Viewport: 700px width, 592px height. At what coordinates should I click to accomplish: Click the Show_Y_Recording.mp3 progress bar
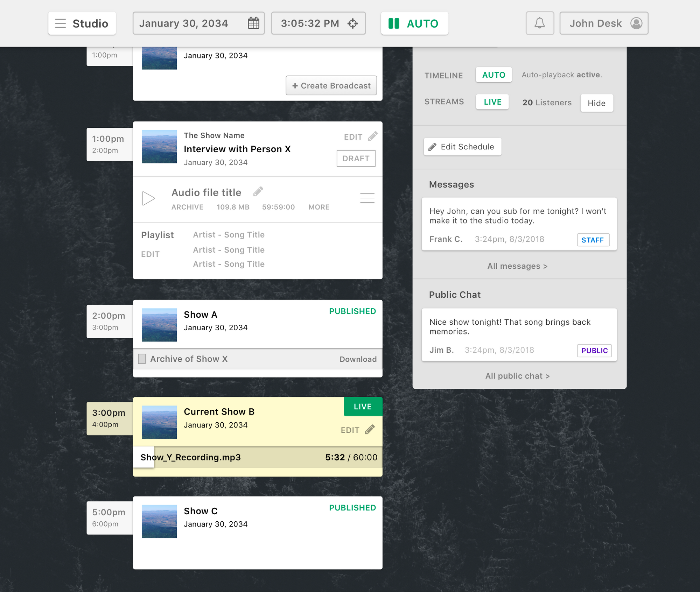pos(258,457)
